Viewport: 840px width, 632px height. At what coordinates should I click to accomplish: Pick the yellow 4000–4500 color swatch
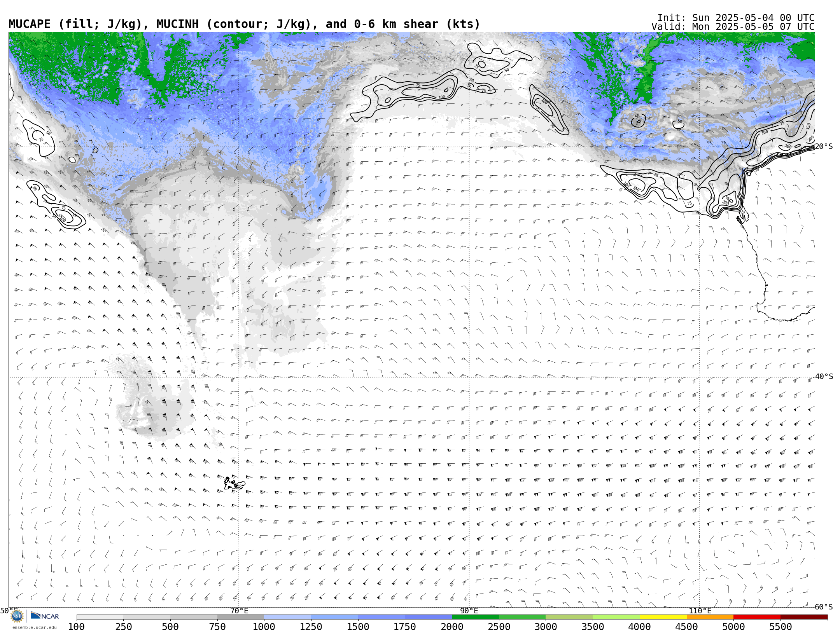click(x=663, y=617)
